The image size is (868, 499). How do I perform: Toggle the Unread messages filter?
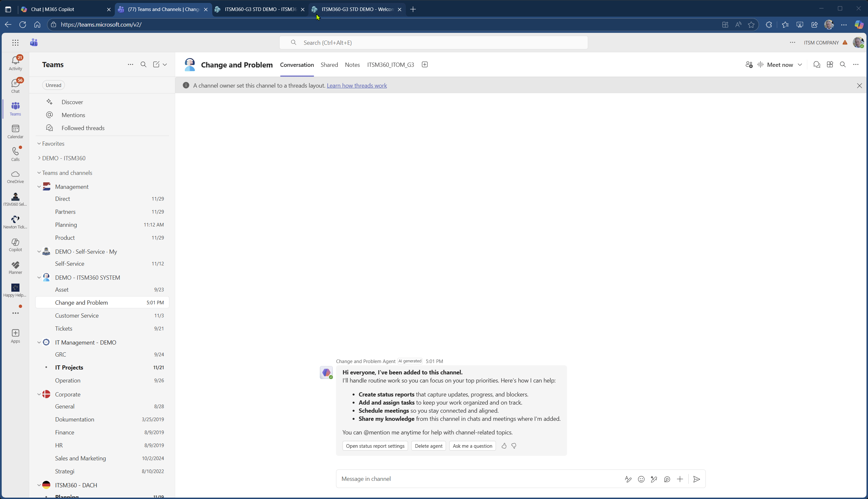53,85
